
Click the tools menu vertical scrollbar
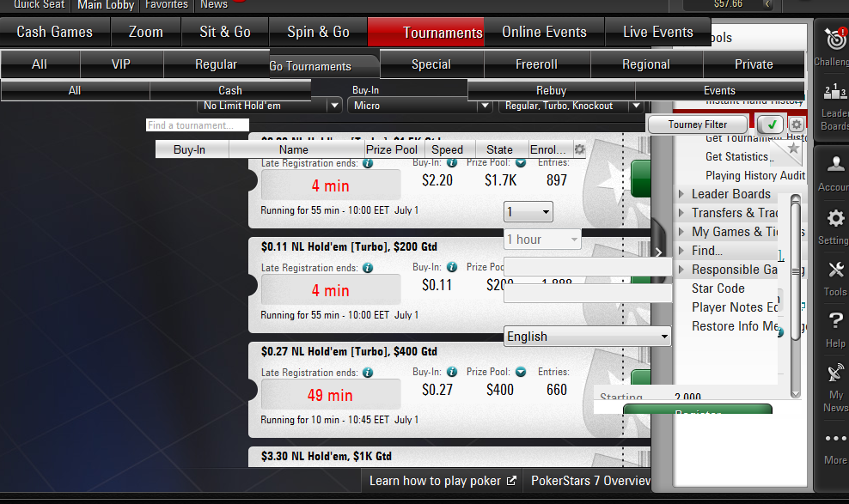(796, 296)
